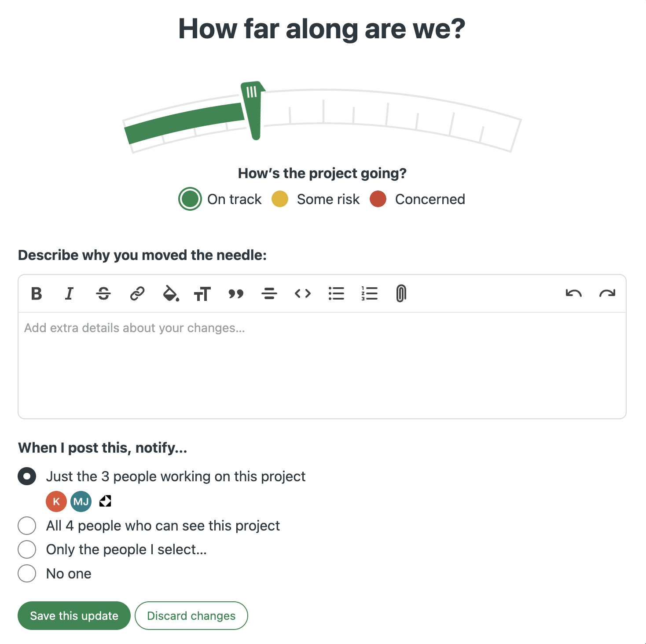Toggle bold formatting in the editor
646x644 pixels.
pos(37,293)
